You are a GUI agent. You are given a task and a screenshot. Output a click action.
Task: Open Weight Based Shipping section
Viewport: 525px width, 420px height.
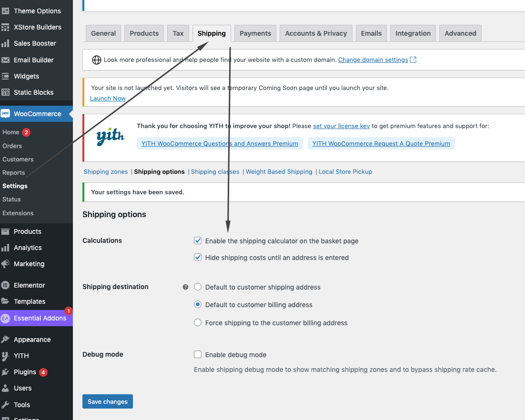279,172
